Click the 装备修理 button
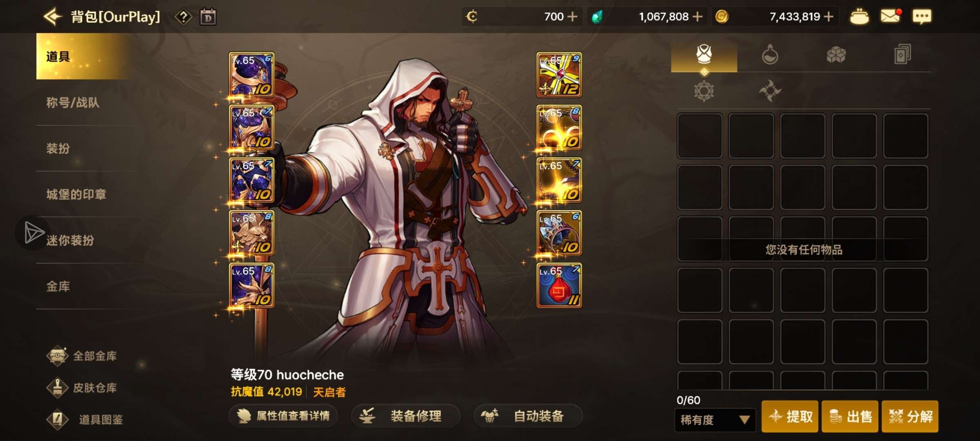The width and height of the screenshot is (980, 441). click(405, 416)
